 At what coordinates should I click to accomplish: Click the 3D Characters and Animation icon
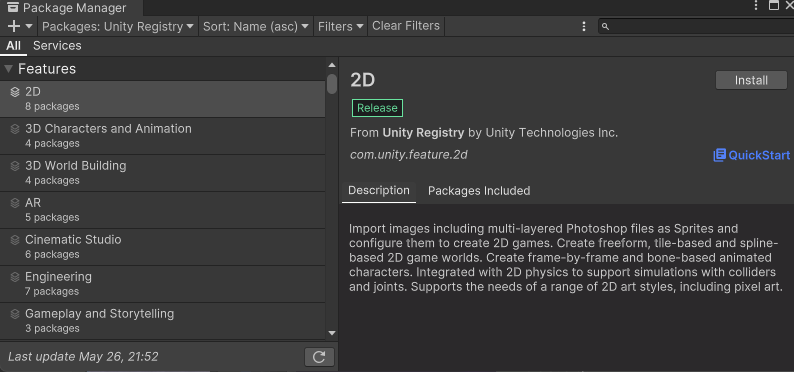tap(15, 129)
